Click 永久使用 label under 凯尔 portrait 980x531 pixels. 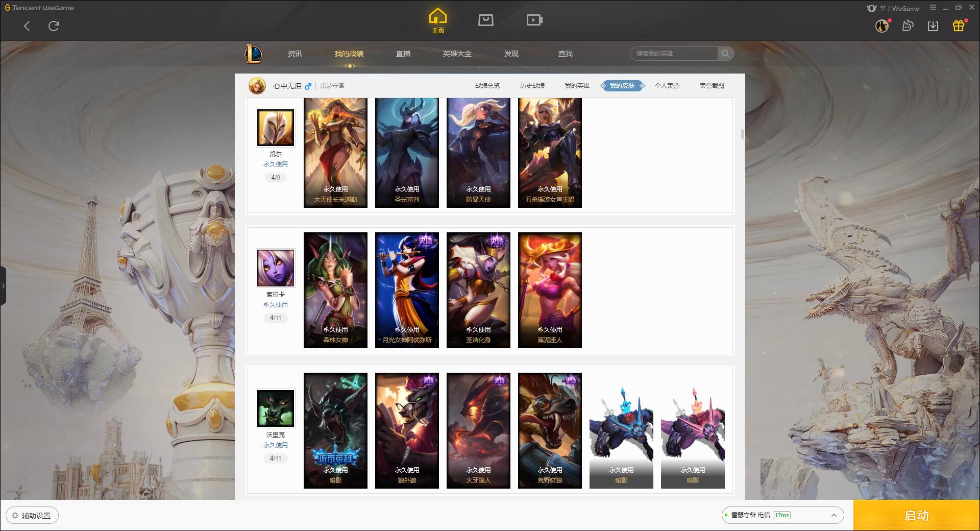point(276,164)
